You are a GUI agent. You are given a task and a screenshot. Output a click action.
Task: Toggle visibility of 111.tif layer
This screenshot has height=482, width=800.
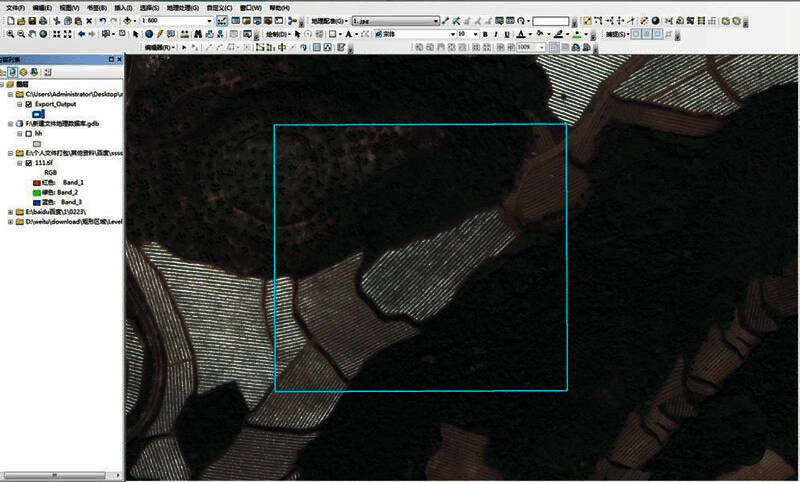28,162
